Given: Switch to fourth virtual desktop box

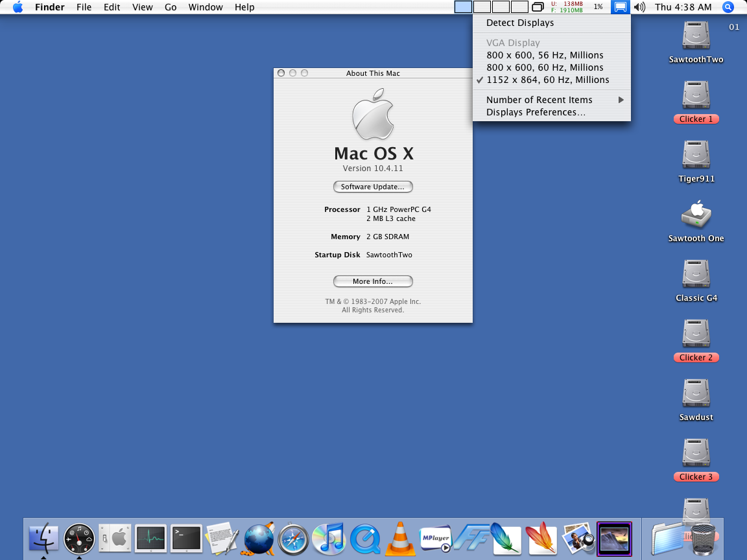Looking at the screenshot, I should tap(519, 7).
